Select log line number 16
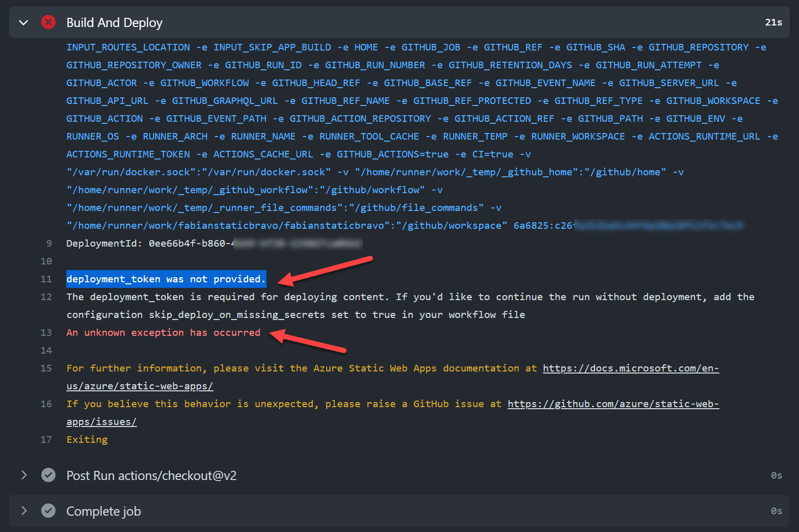799x532 pixels. [x=46, y=404]
